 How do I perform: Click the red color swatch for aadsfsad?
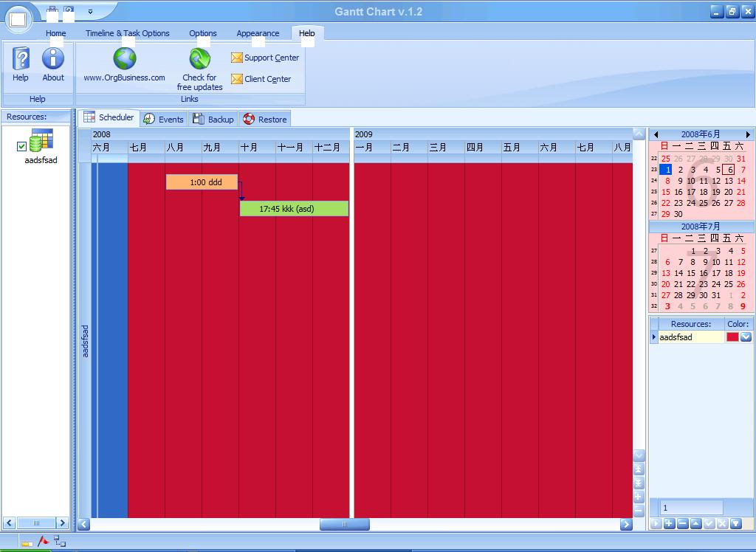click(x=732, y=337)
